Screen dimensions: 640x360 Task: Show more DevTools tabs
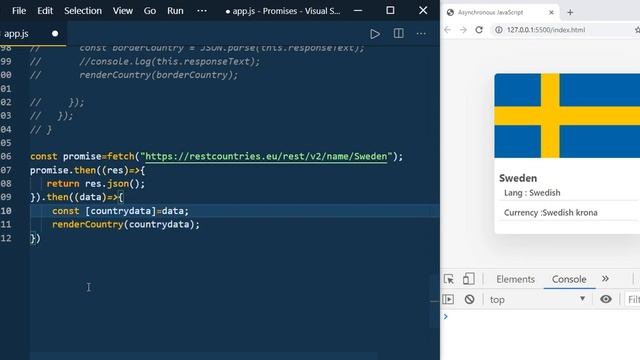(x=605, y=279)
